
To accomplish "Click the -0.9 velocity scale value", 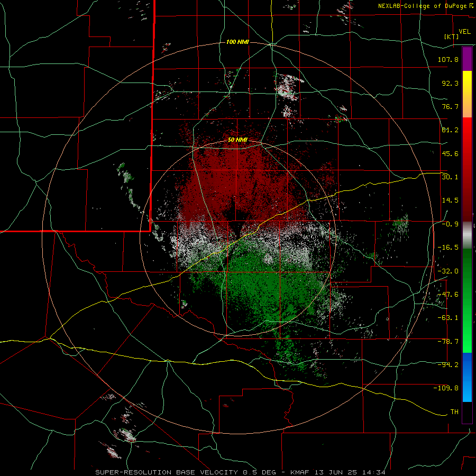I will pyautogui.click(x=450, y=224).
